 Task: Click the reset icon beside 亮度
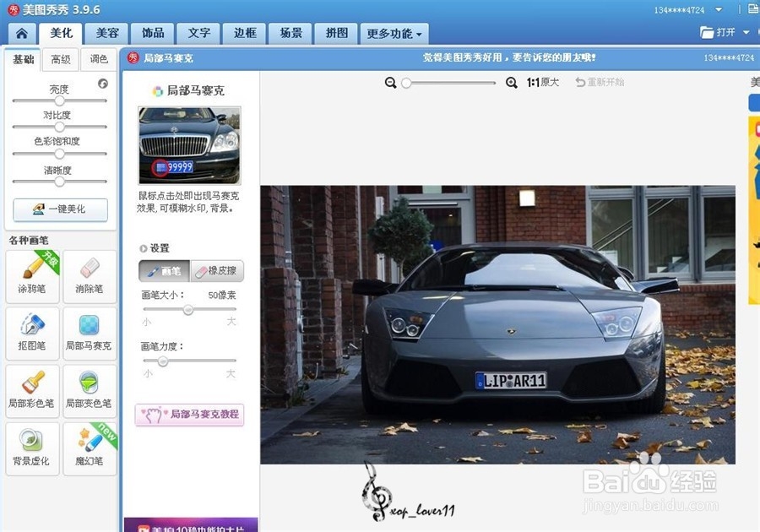pos(103,84)
